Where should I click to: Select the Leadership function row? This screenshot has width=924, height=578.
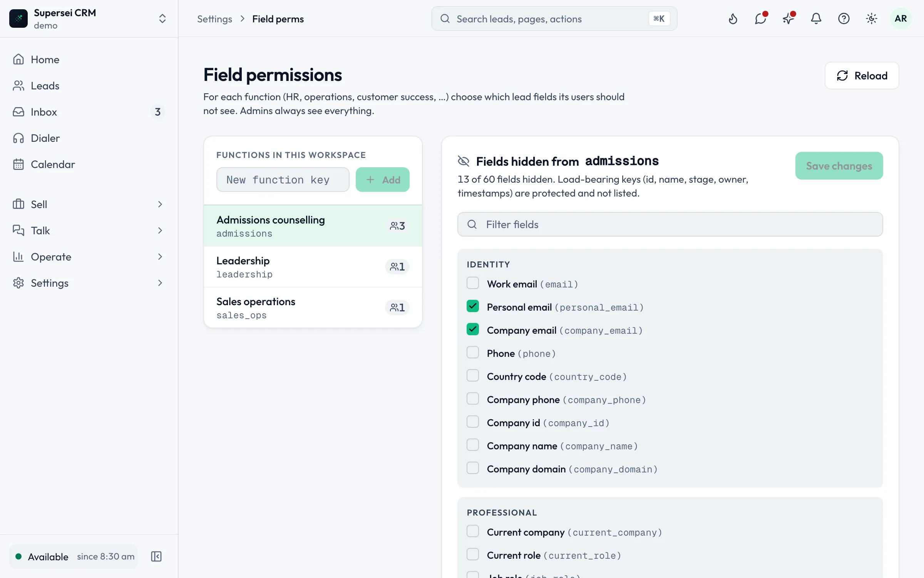pyautogui.click(x=313, y=267)
